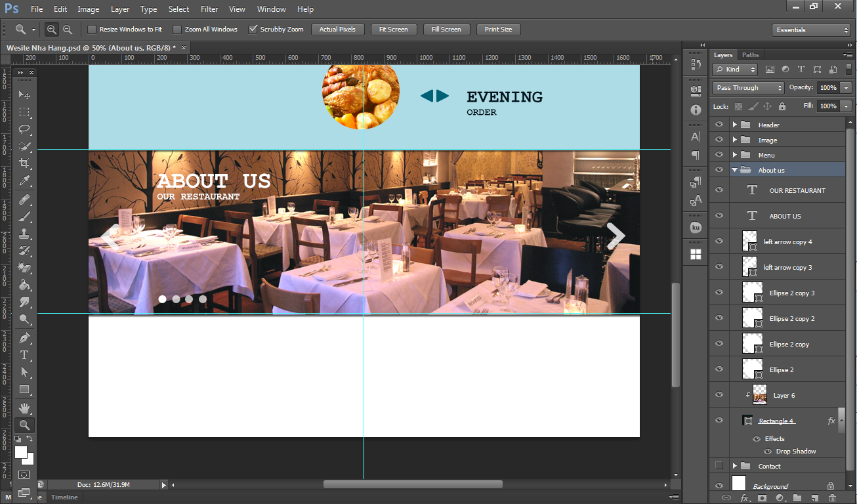Filter layers by type layers icon

coord(801,69)
